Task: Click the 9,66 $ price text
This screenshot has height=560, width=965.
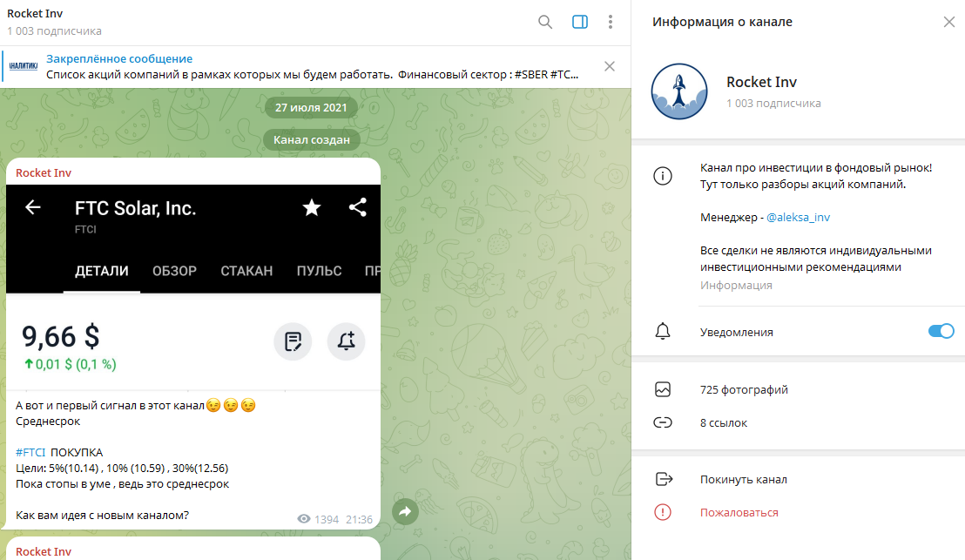Action: click(x=60, y=337)
